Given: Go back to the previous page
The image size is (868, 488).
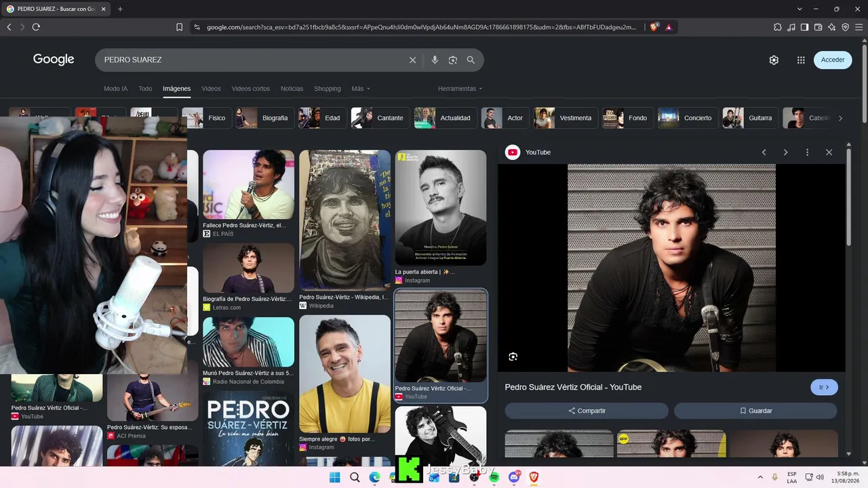Looking at the screenshot, I should click(9, 27).
